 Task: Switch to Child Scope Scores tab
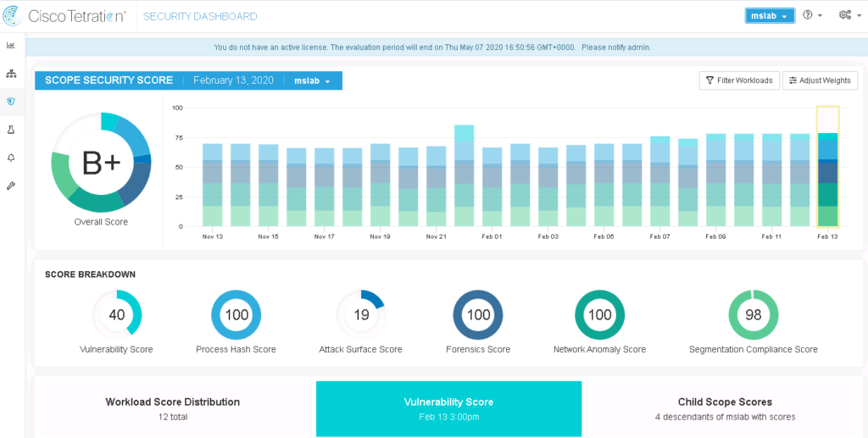[725, 408]
